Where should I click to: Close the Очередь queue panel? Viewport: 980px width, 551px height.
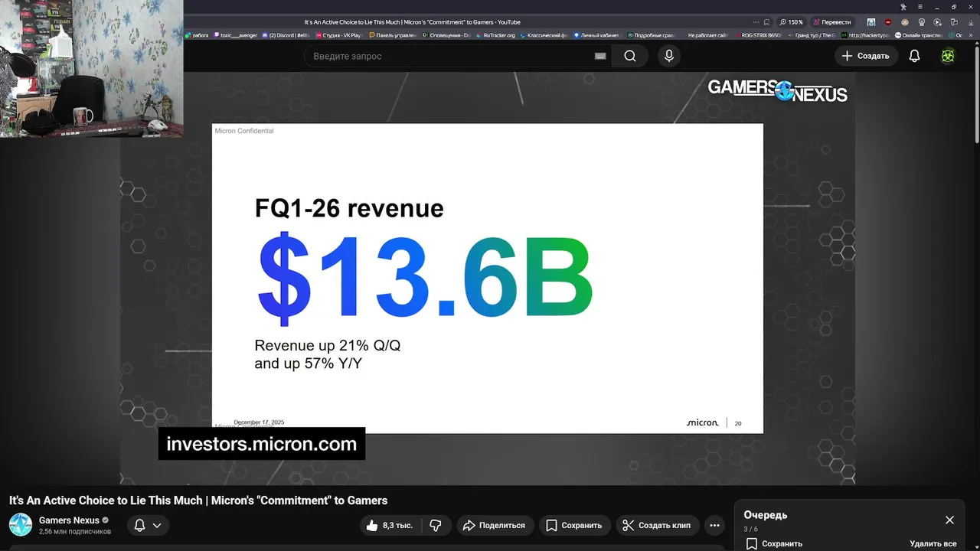[x=949, y=520]
